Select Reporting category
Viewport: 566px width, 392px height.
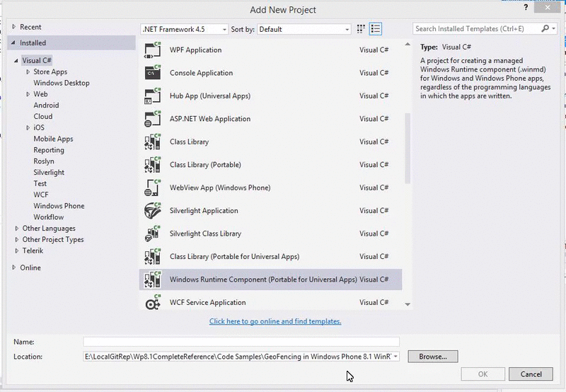point(49,150)
